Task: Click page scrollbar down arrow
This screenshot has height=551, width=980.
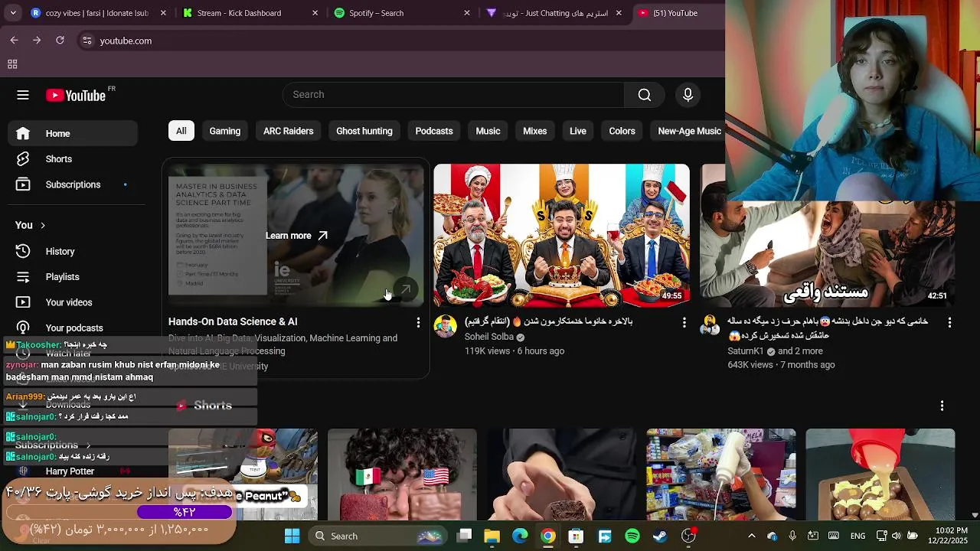Action: click(x=974, y=516)
